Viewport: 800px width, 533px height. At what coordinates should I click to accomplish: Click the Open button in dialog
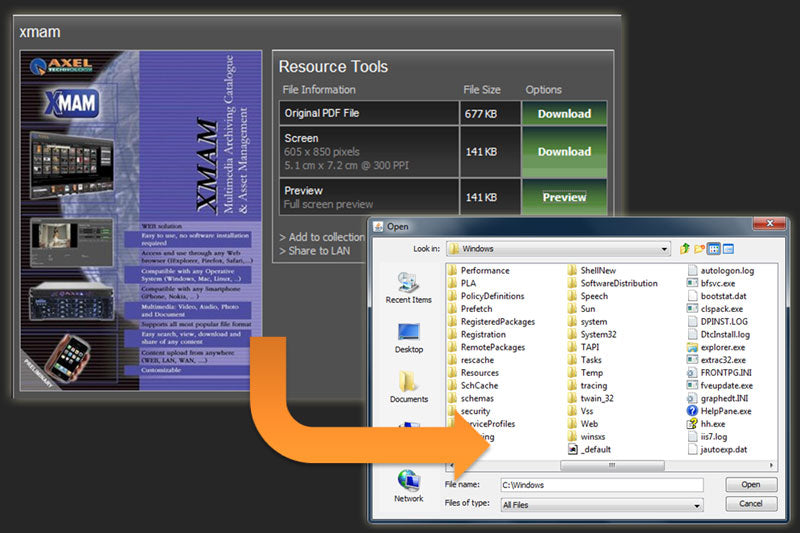pos(750,485)
